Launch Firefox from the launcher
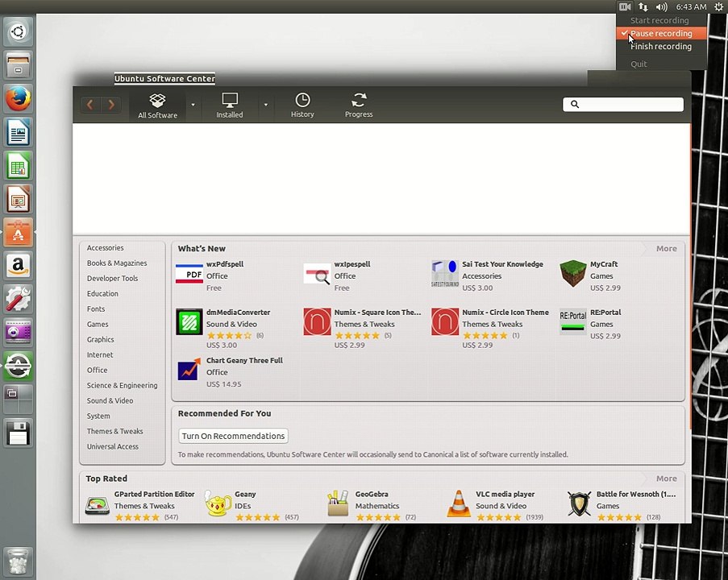Viewport: 728px width, 580px height. [x=18, y=99]
